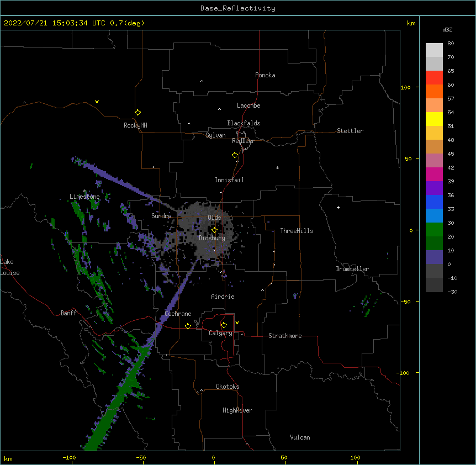Click the yellow marker near RockyMH

click(138, 113)
